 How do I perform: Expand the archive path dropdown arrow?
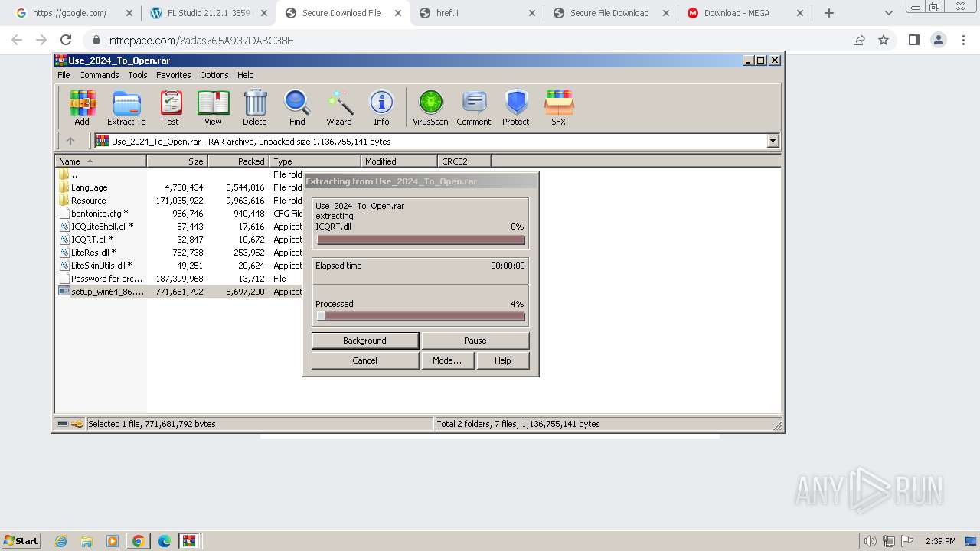pyautogui.click(x=773, y=141)
